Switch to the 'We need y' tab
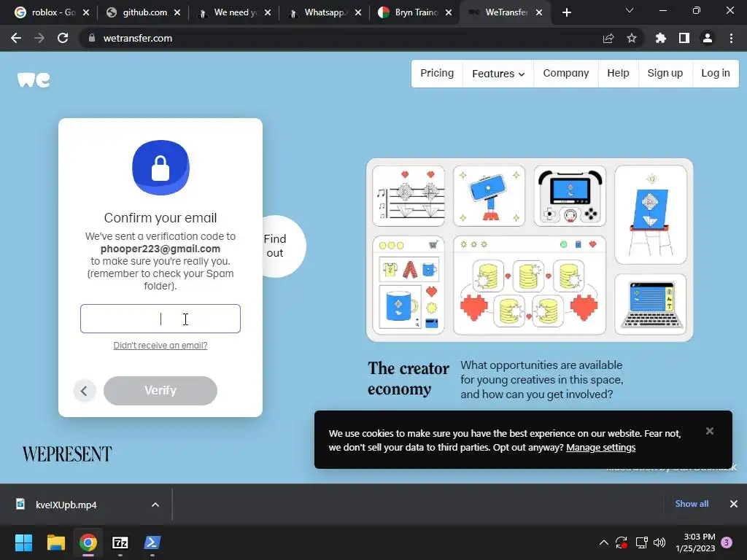Viewport: 747px width, 560px height. (234, 13)
